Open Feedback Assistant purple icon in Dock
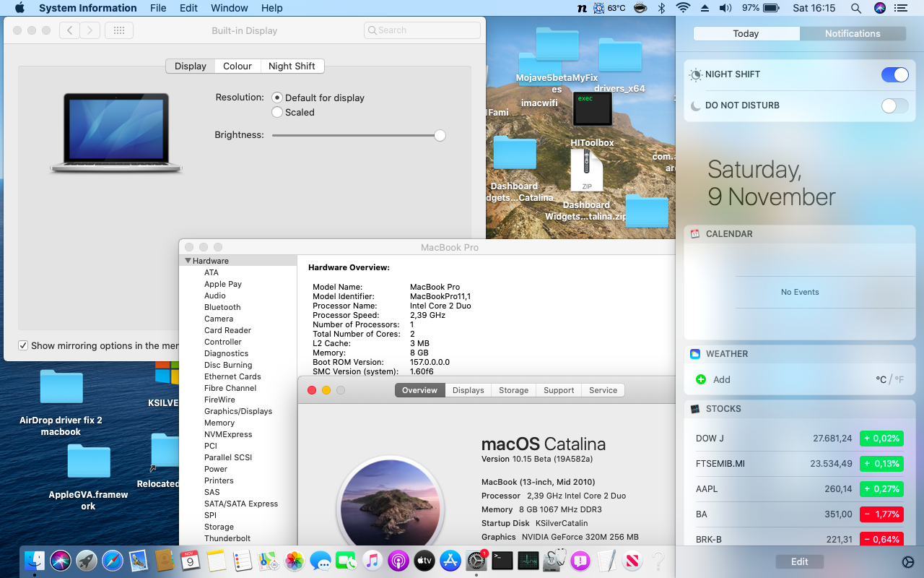The width and height of the screenshot is (924, 578). 580,560
